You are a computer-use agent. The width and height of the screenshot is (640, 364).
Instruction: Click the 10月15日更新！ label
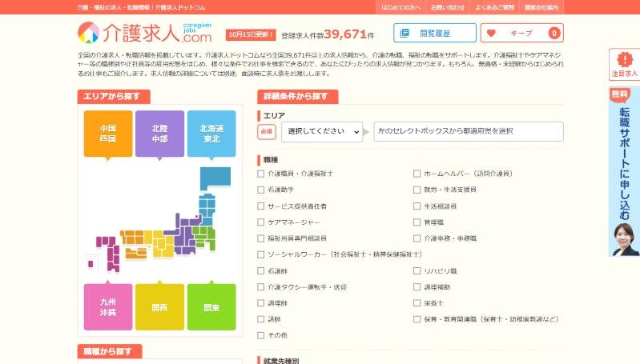251,34
